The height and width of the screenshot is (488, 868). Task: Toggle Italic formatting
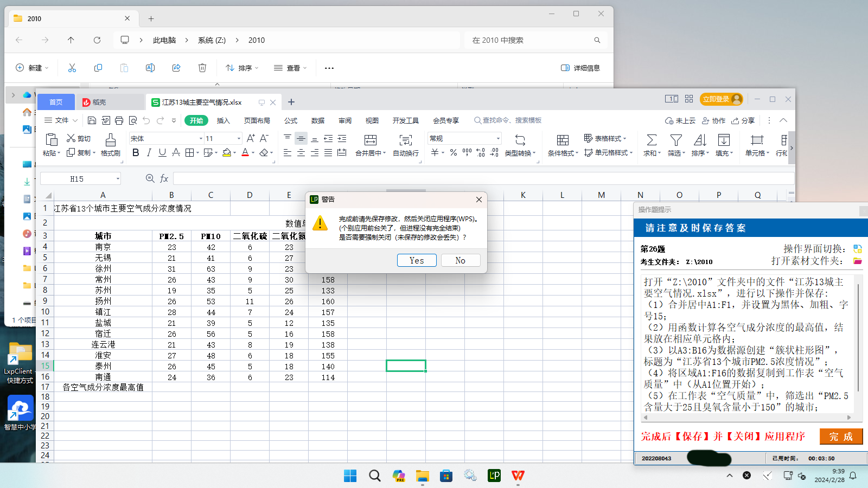coord(149,153)
